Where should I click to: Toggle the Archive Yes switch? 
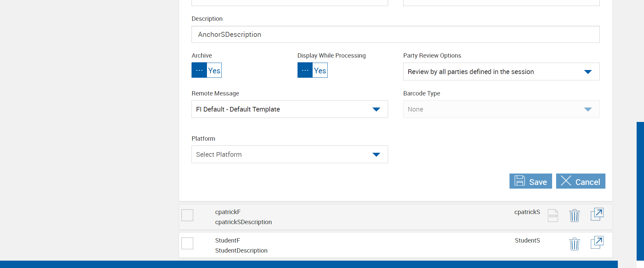pyautogui.click(x=207, y=70)
